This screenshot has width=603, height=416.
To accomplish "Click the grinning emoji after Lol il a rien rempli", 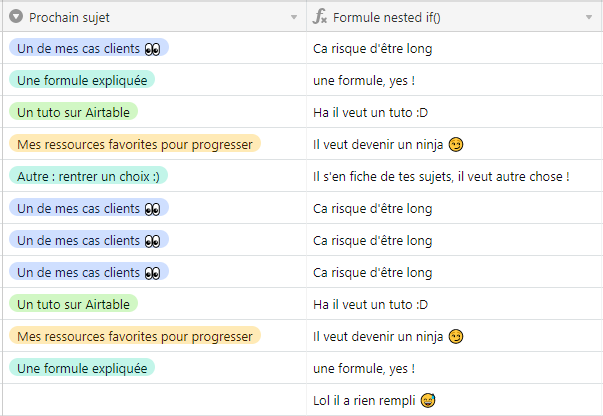I will click(x=428, y=400).
